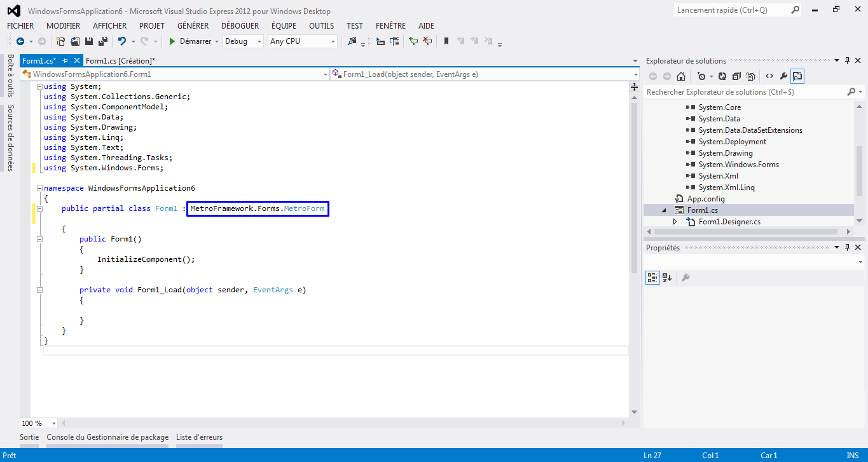Open Console du Gestionnaire de package tab
Screen dimensions: 868x462
coord(107,437)
